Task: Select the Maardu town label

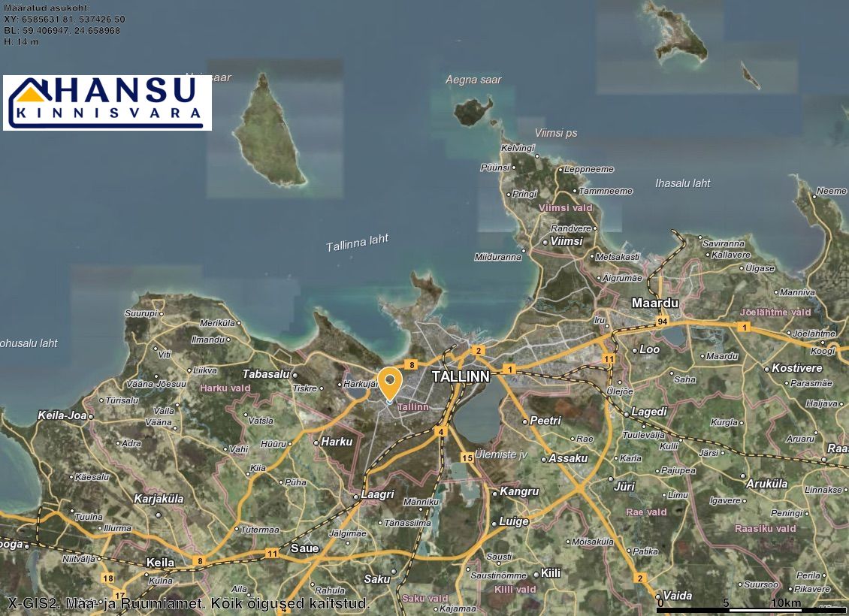Action: click(654, 303)
